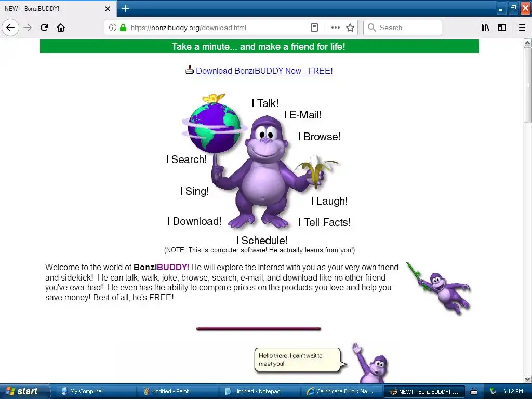Image resolution: width=532 pixels, height=399 pixels.
Task: Go back to the previous page
Action: 10,28
